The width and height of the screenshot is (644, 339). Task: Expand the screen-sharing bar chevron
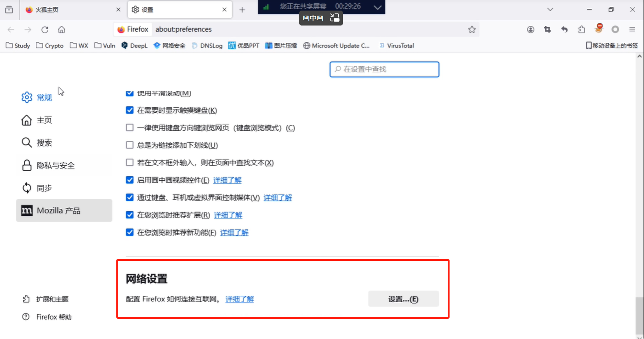click(378, 7)
